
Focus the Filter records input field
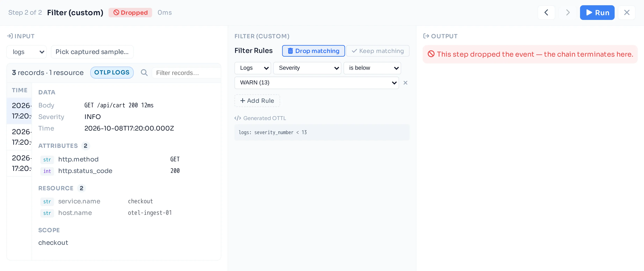[x=186, y=73]
